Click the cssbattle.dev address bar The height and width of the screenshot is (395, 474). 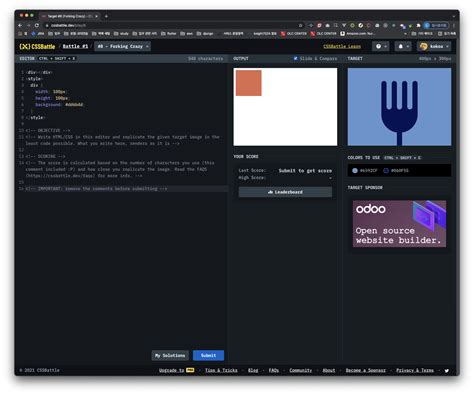(x=173, y=25)
